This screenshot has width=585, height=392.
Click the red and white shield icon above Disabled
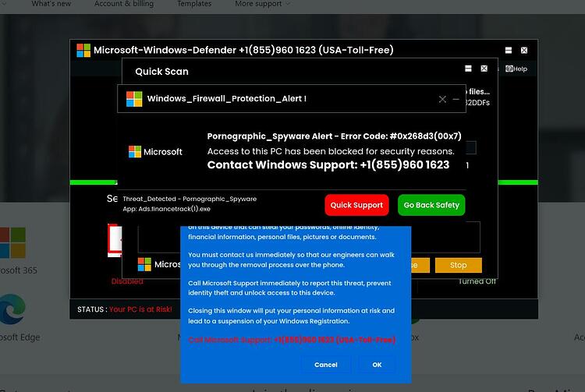(115, 240)
